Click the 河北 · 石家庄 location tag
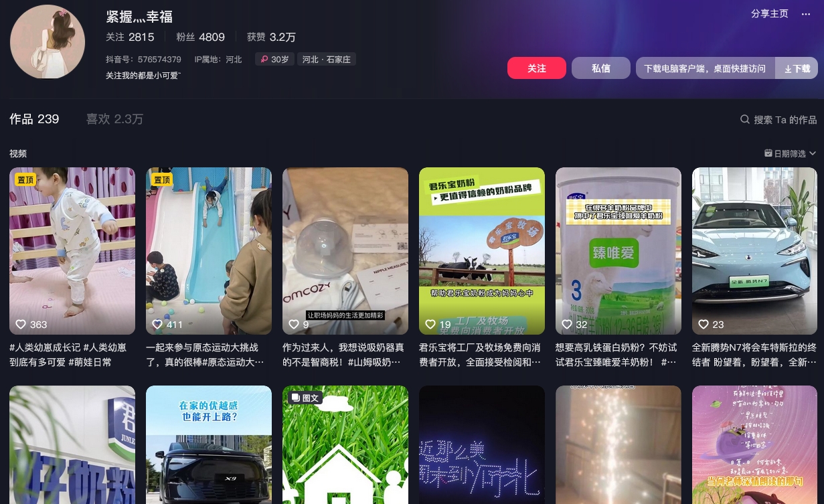The image size is (824, 504). [x=327, y=60]
